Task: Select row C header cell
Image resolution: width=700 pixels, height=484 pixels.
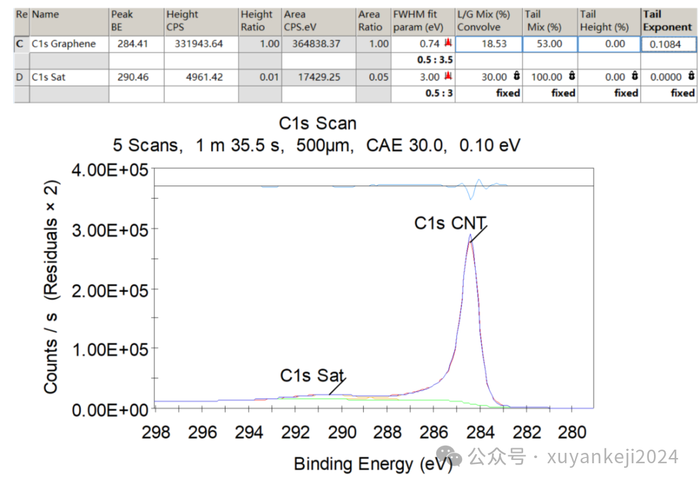Action: pyautogui.click(x=21, y=44)
